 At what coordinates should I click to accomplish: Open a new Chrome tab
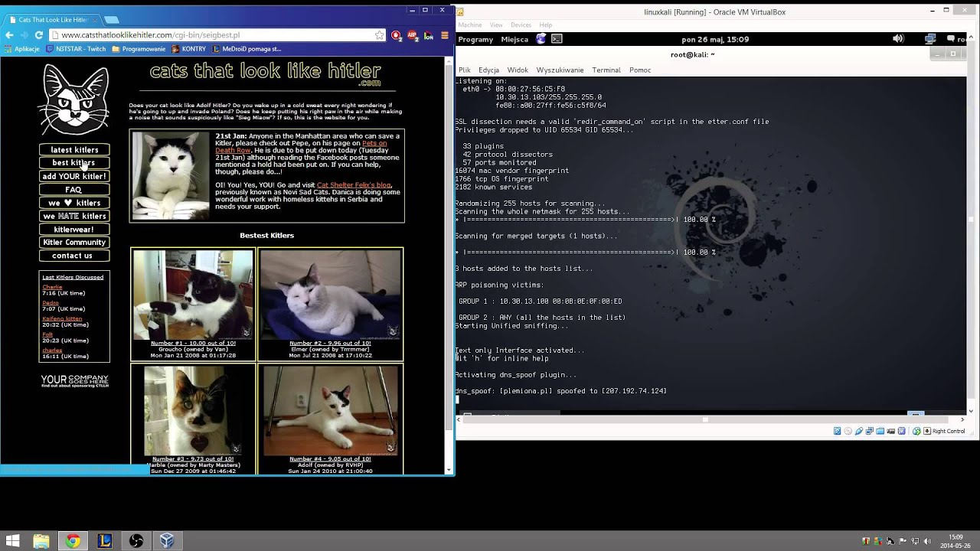click(x=111, y=19)
